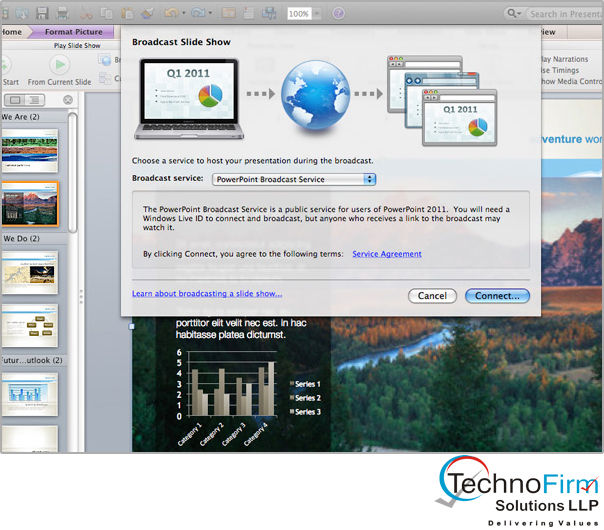This screenshot has width=604, height=530.
Task: Open the Broadcast service dropdown
Action: (x=294, y=179)
